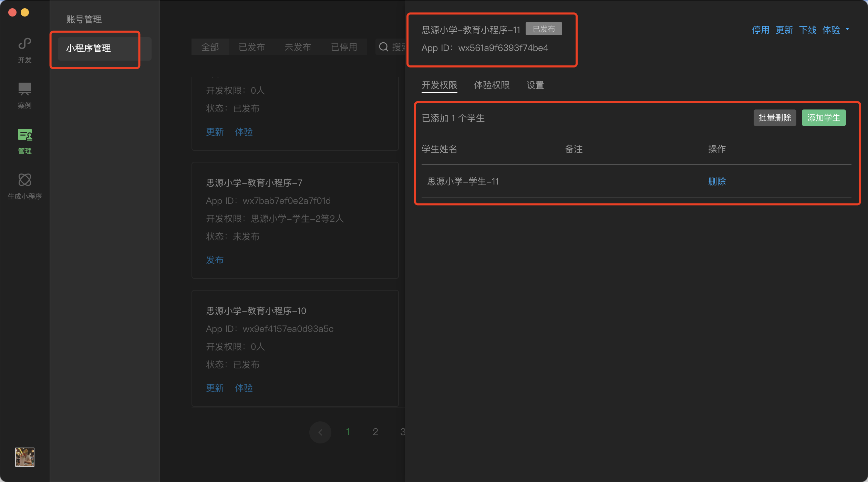Delete student 思源小学-学生-11

pyautogui.click(x=716, y=181)
